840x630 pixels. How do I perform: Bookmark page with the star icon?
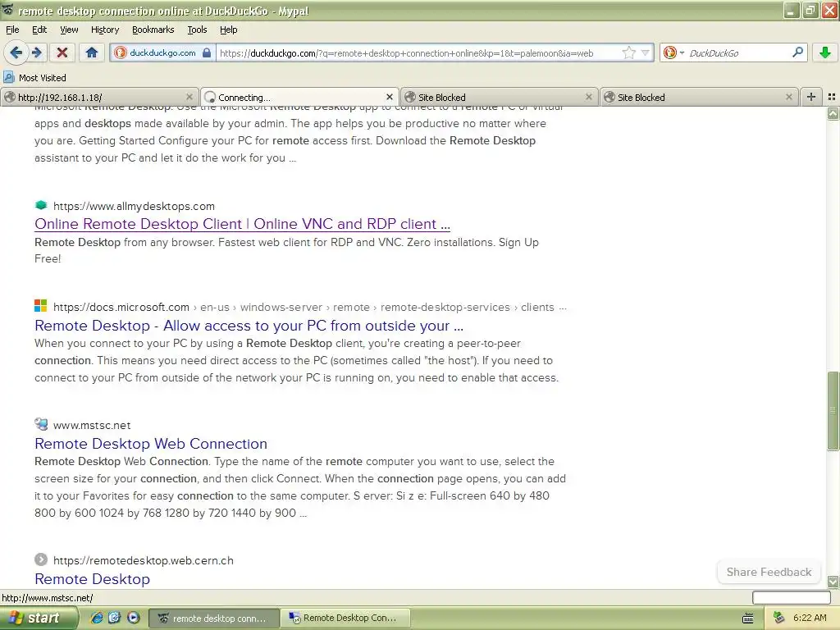[x=629, y=52]
